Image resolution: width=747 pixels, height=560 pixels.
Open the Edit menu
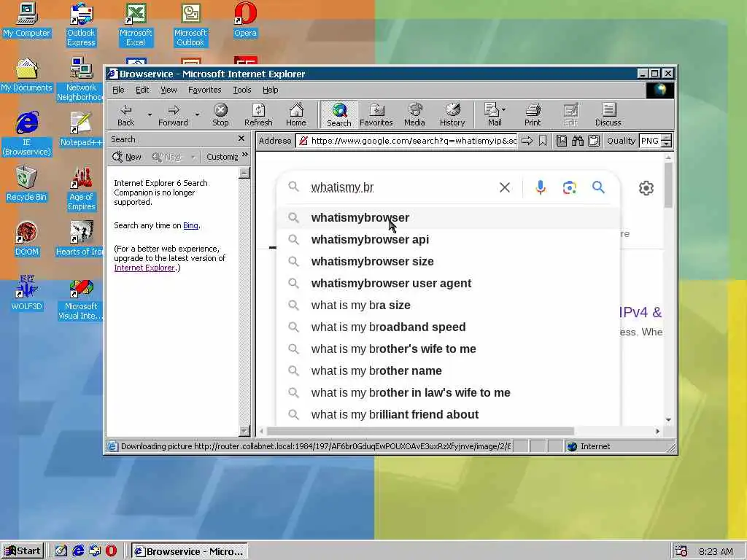[142, 90]
